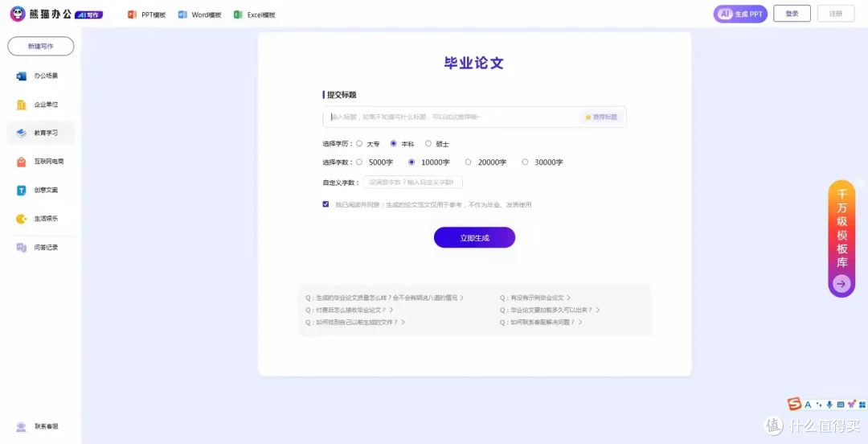The image size is (868, 444).
Task: Click the 立即生成 generate button
Action: tap(474, 237)
